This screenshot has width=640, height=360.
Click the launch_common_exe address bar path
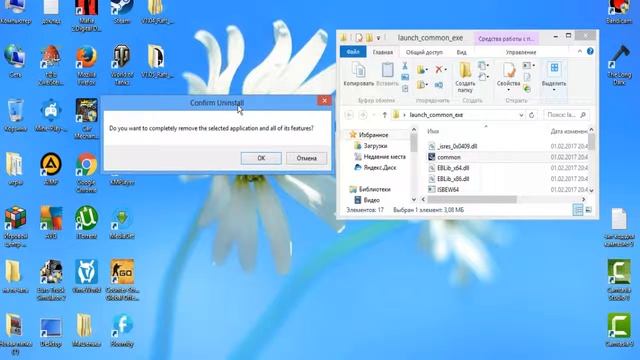coord(436,115)
